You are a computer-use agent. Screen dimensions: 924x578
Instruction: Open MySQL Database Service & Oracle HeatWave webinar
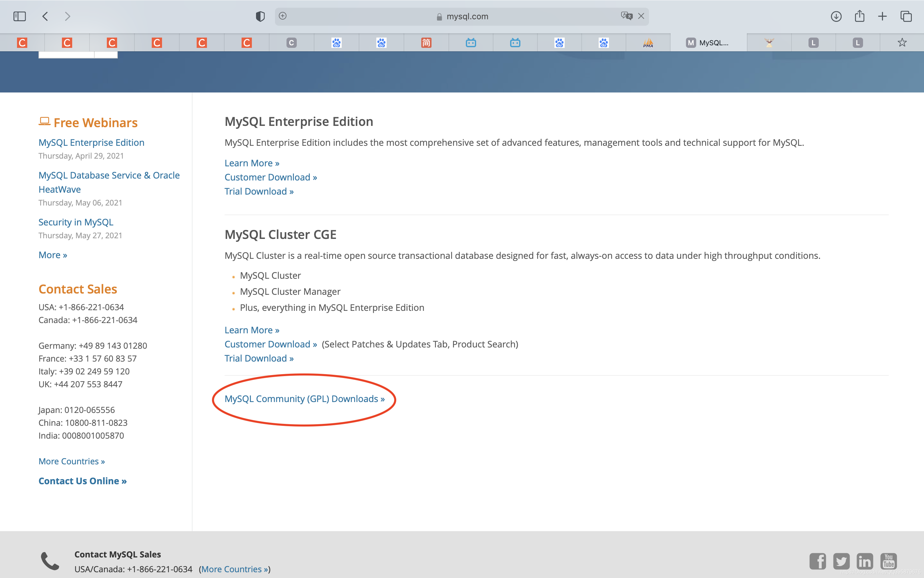pos(109,182)
